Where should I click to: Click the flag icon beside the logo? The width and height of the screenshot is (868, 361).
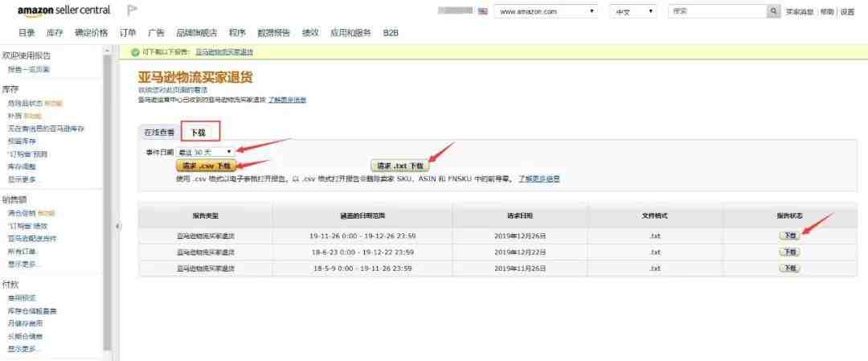pyautogui.click(x=133, y=11)
